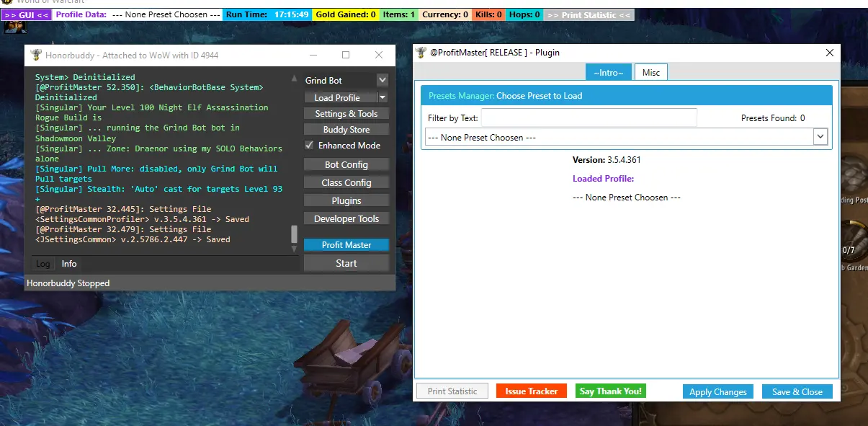
Task: Click the Filter by Text input field
Action: 589,117
